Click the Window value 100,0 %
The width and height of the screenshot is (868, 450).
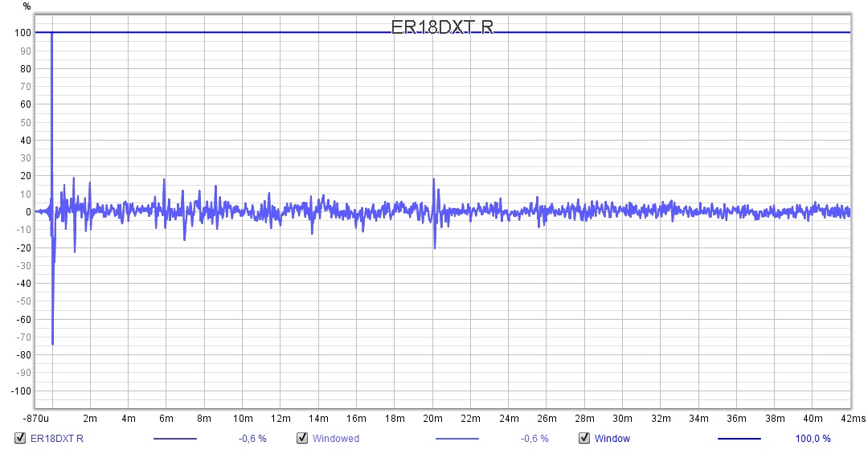click(x=813, y=439)
